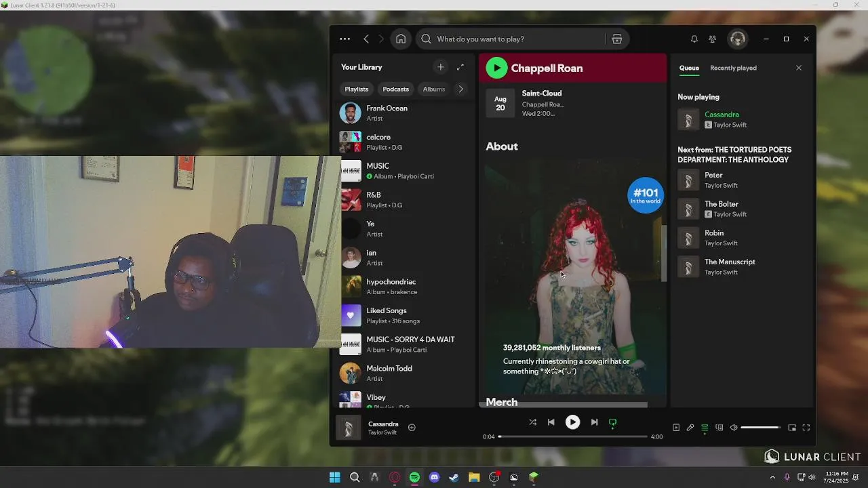Select now playing track Cassandra in queue
The image size is (868, 488).
pos(742,119)
